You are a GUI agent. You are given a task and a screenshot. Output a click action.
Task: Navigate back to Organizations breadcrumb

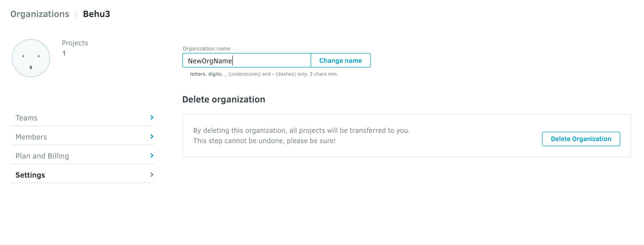40,14
